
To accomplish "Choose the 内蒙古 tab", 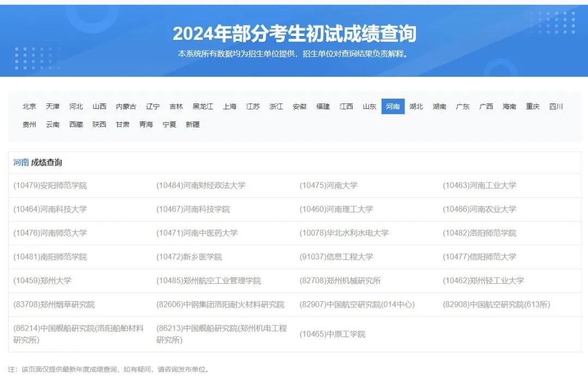I will (126, 107).
